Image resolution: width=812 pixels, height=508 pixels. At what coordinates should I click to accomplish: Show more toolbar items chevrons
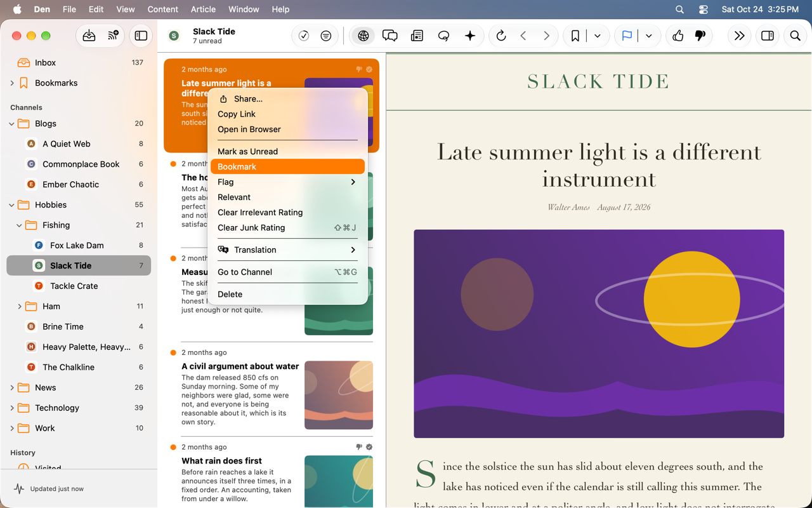tap(739, 36)
